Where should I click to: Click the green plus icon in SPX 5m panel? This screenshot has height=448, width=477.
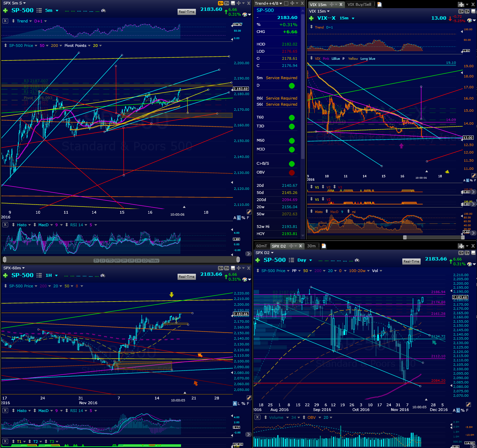tap(5, 11)
